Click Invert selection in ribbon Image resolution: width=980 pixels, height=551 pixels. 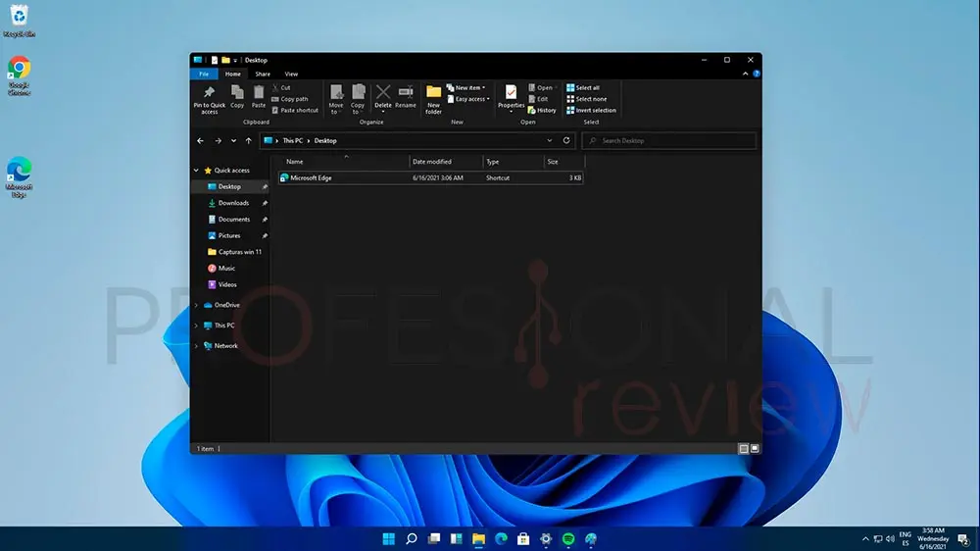click(591, 110)
